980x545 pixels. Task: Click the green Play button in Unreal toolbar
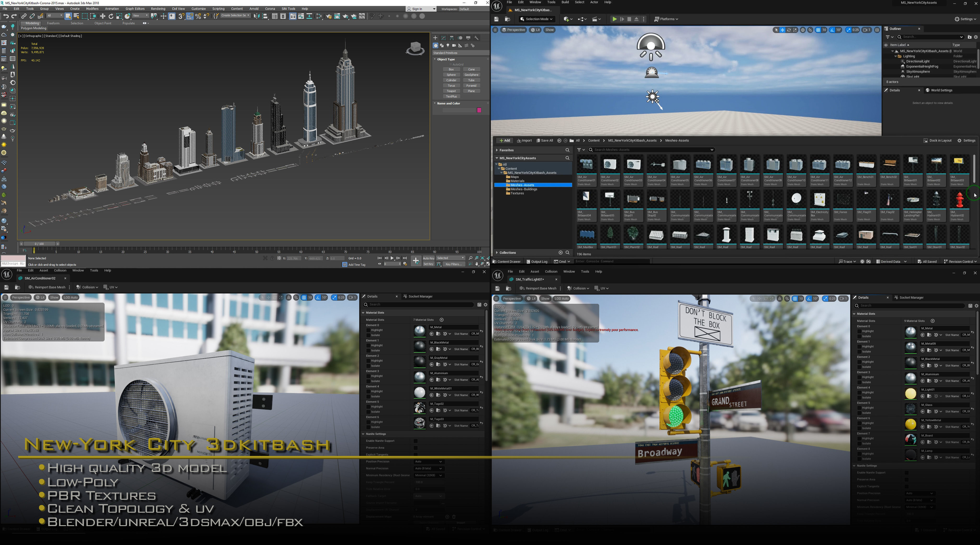click(x=614, y=19)
